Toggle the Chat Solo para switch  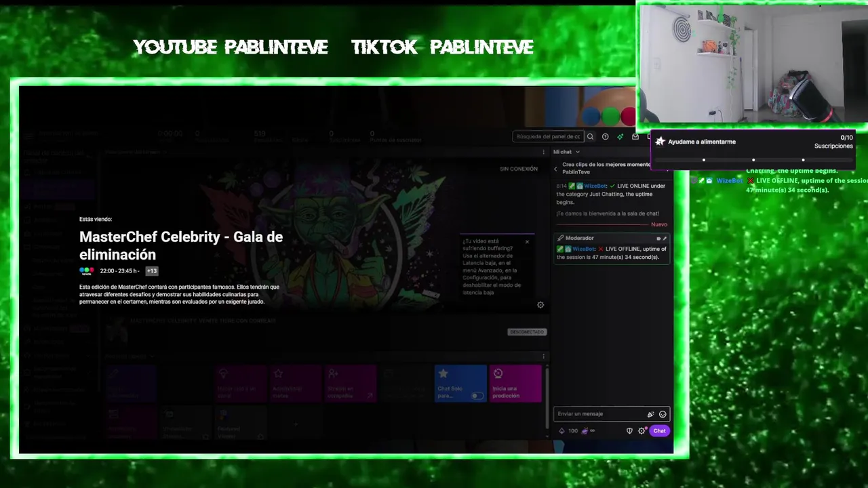point(478,396)
